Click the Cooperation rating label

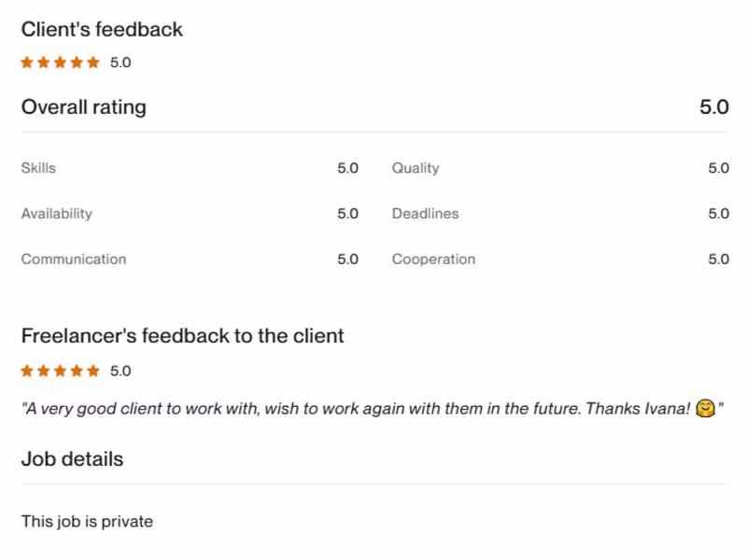(433, 259)
